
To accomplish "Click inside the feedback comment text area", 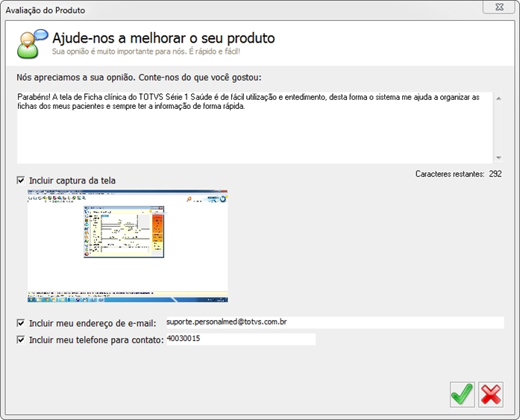I will (255, 128).
